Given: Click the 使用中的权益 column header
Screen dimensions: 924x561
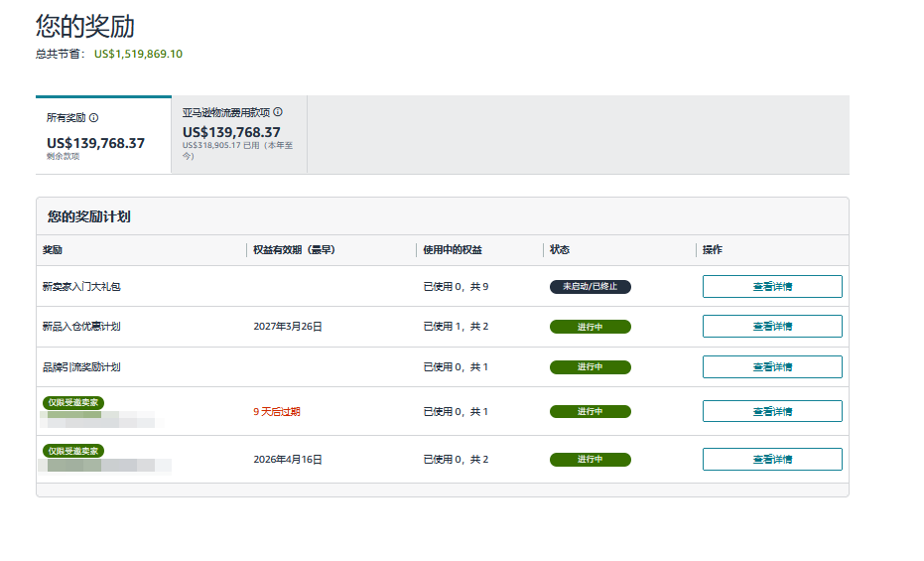Looking at the screenshot, I should tap(453, 250).
